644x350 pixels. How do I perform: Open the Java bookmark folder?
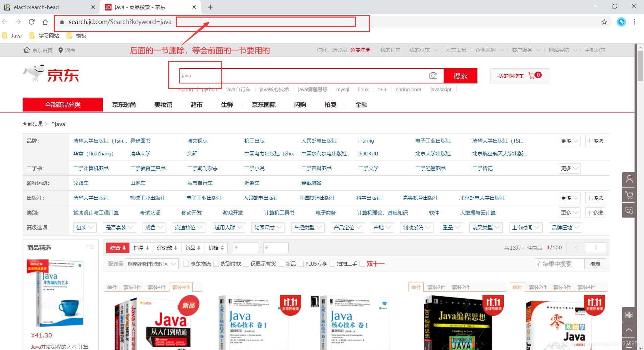pos(12,35)
